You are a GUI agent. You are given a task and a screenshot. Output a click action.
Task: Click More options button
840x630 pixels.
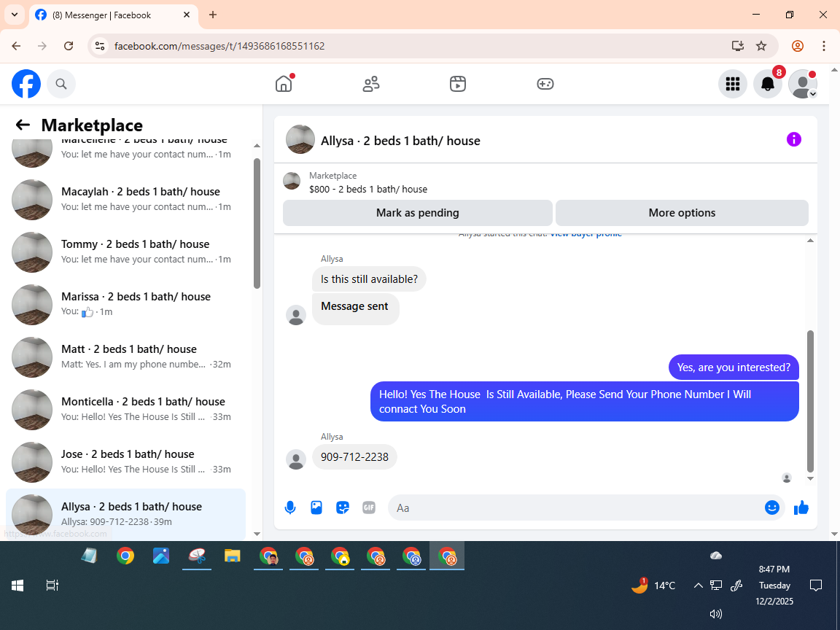(682, 213)
